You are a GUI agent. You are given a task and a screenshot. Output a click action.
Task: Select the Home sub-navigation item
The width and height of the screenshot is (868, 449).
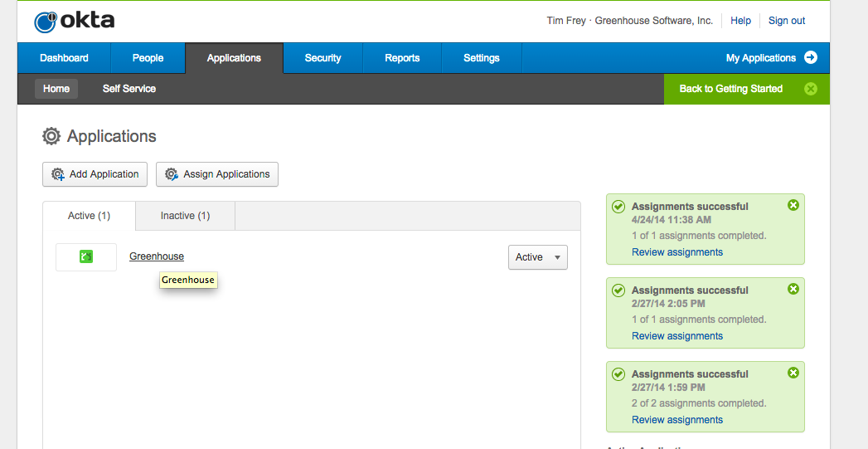pyautogui.click(x=56, y=89)
